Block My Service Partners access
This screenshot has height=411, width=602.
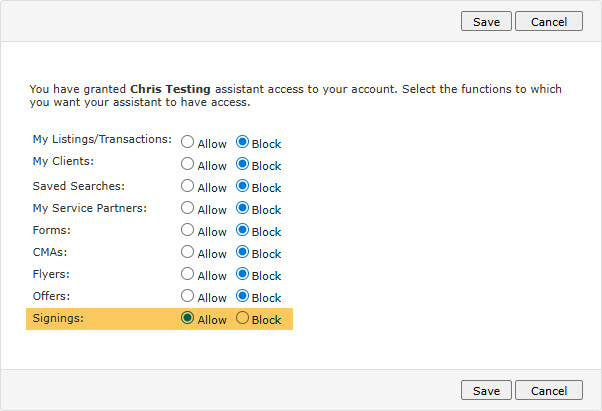tap(242, 209)
